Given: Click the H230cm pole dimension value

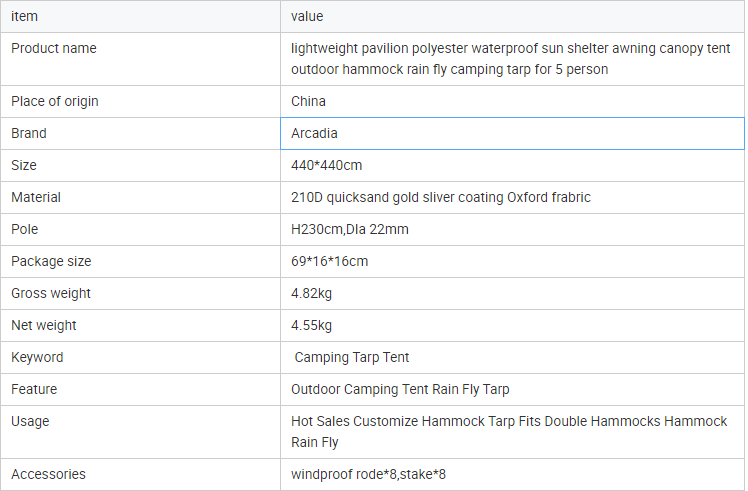Looking at the screenshot, I should pos(349,229).
